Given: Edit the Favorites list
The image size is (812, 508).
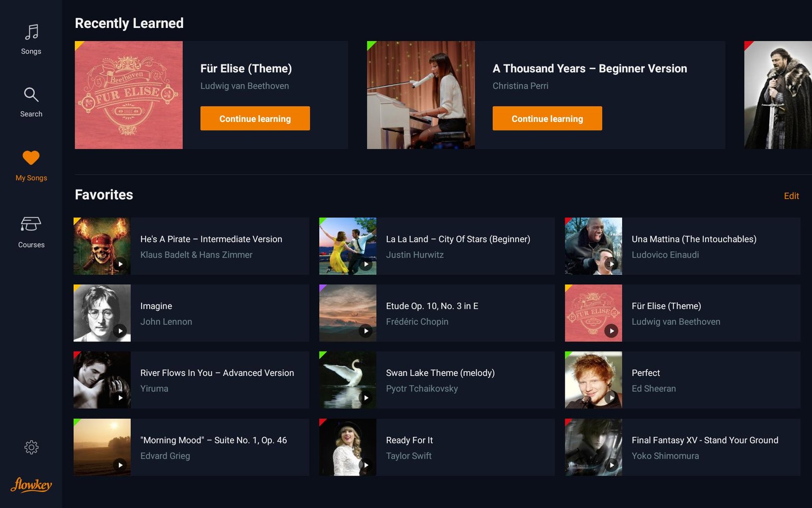Looking at the screenshot, I should tap(791, 196).
